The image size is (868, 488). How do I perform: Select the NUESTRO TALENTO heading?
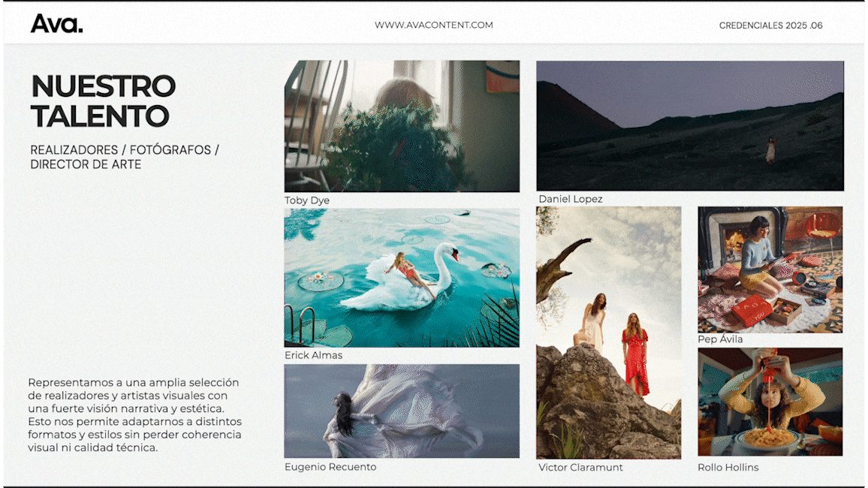pos(103,101)
